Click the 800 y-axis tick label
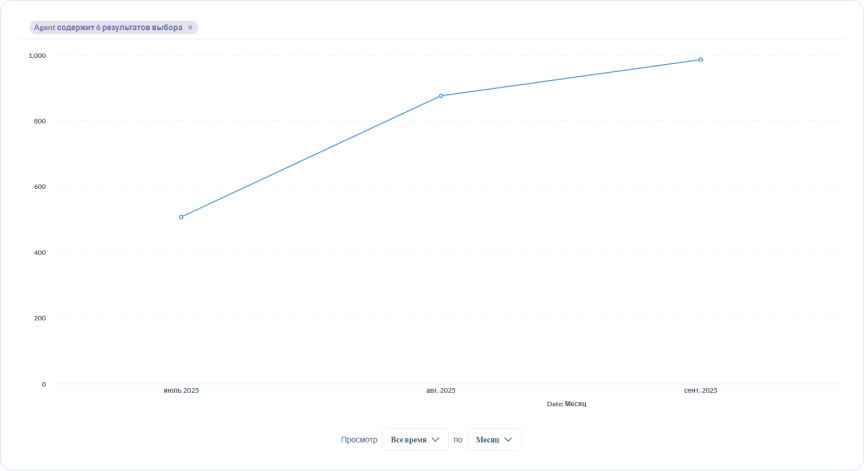Image resolution: width=864 pixels, height=471 pixels. tap(39, 121)
